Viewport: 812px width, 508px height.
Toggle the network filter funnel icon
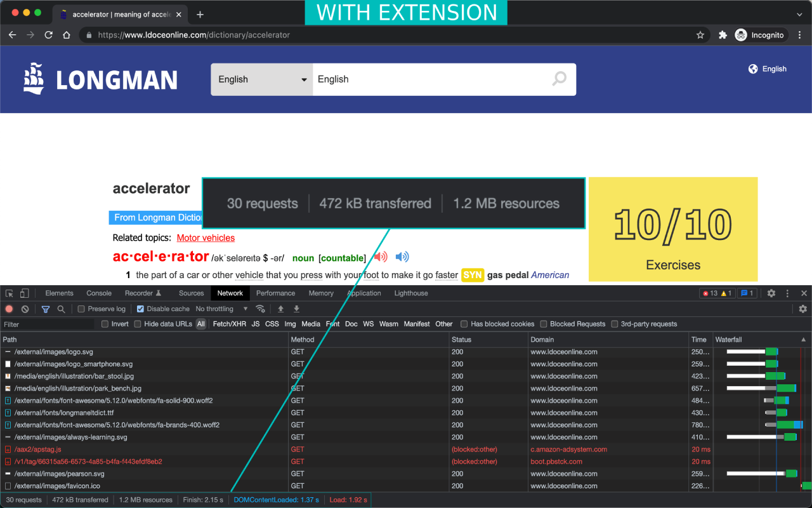[x=46, y=309]
